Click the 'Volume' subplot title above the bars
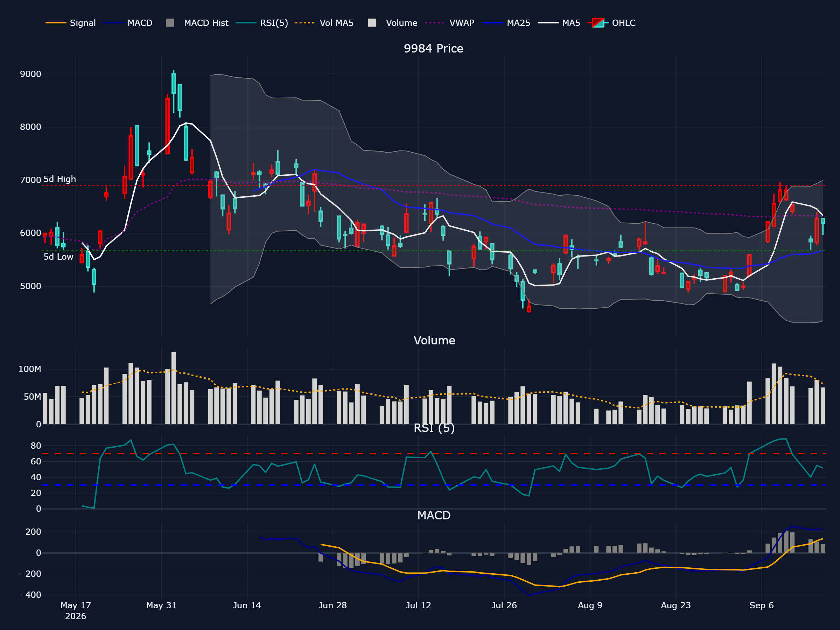840x630 pixels. (434, 340)
